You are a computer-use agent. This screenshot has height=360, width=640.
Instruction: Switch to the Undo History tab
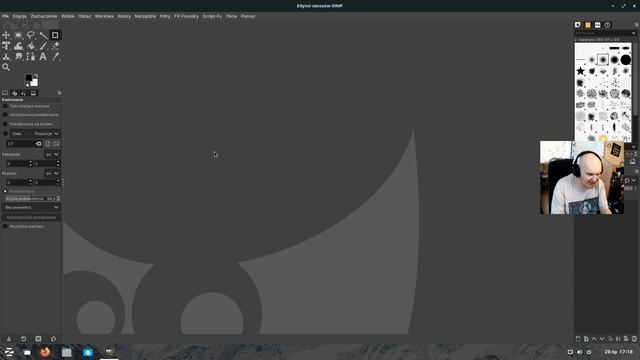24,93
